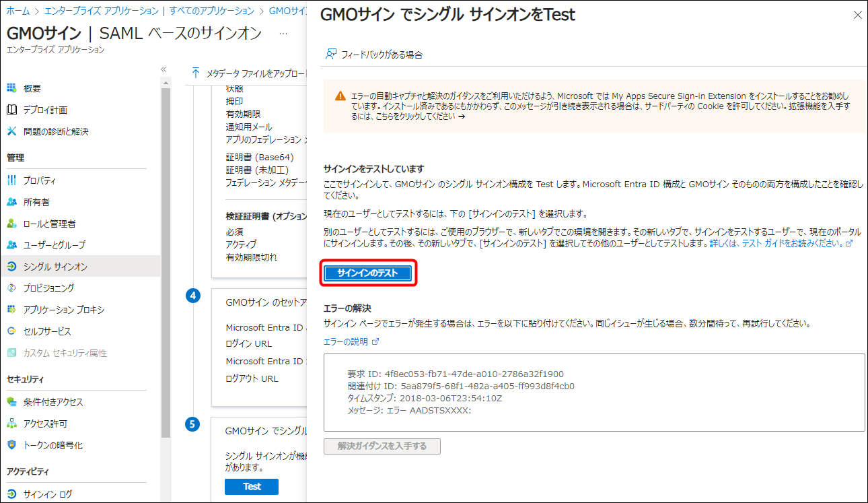This screenshot has height=503, width=868.
Task: Click the feedback person icon in panel
Action: [x=330, y=55]
